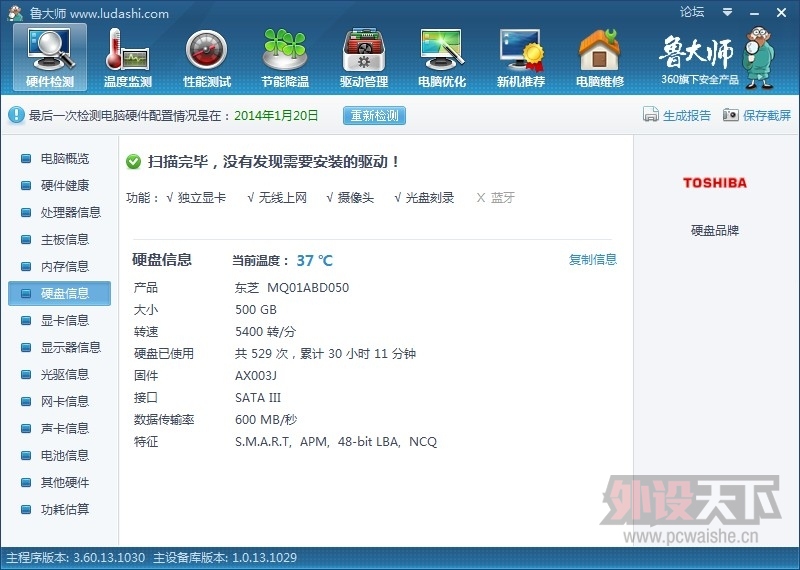
Task: Click the SATA III interface value
Action: coord(258,398)
